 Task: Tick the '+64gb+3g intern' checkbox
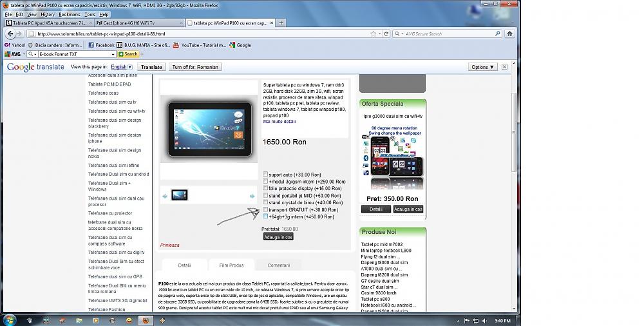tap(265, 217)
